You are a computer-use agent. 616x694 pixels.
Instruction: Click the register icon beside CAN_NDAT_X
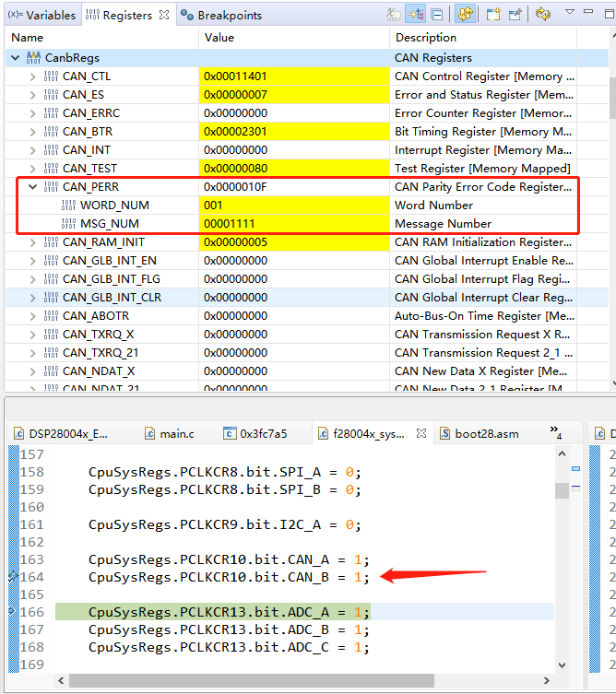click(51, 371)
